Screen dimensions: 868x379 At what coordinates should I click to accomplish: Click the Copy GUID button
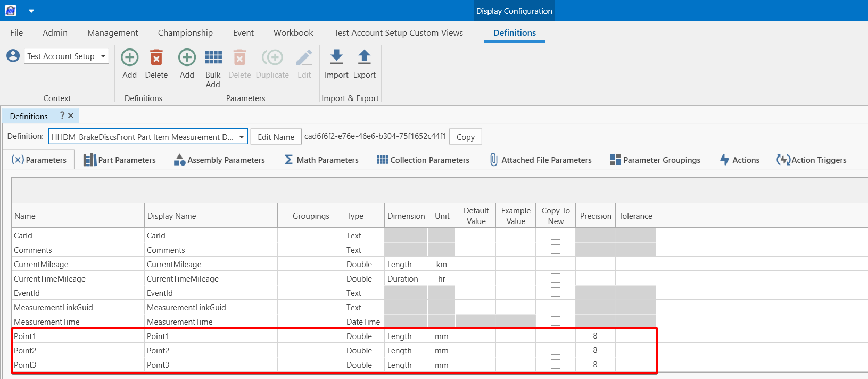[465, 137]
